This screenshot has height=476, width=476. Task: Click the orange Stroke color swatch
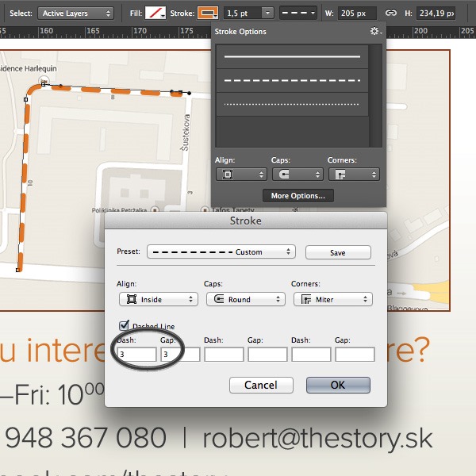click(x=208, y=13)
